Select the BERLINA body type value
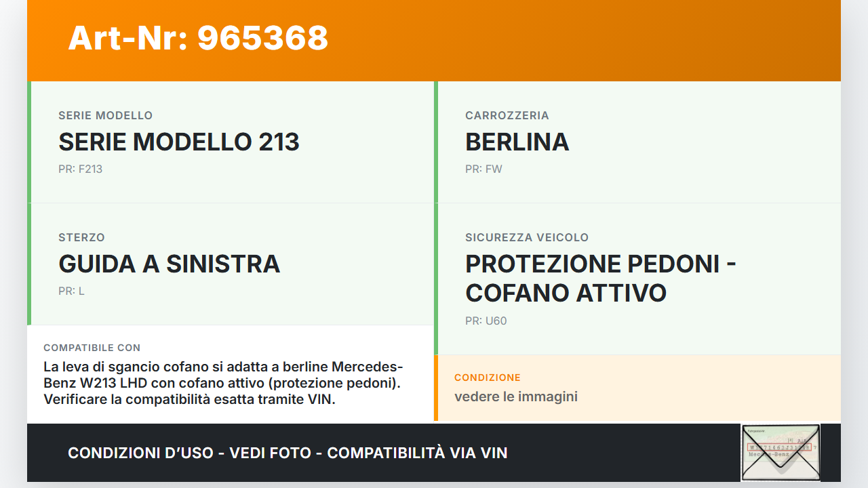 [x=517, y=142]
